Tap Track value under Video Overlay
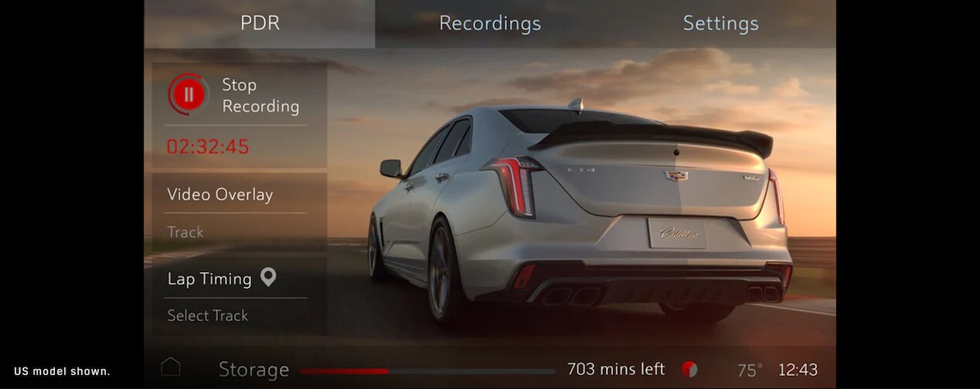The height and width of the screenshot is (389, 980). [x=185, y=232]
